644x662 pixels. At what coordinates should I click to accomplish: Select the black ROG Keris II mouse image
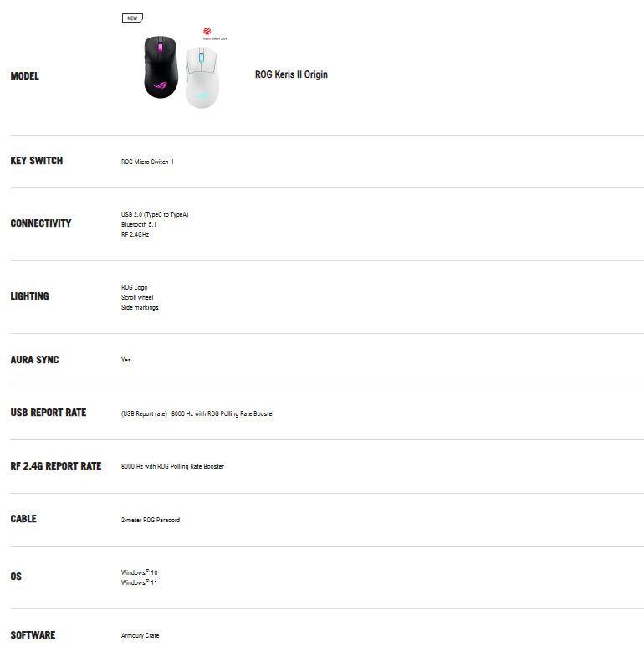[x=161, y=68]
